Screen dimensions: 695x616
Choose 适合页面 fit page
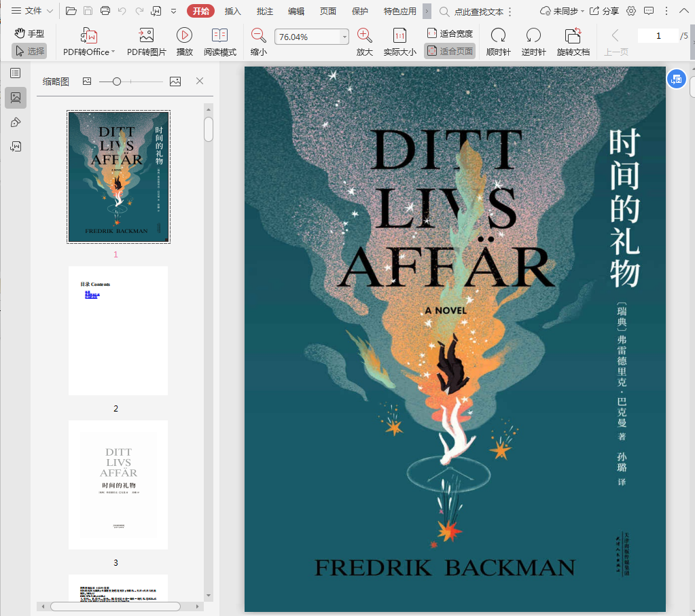[x=450, y=51]
